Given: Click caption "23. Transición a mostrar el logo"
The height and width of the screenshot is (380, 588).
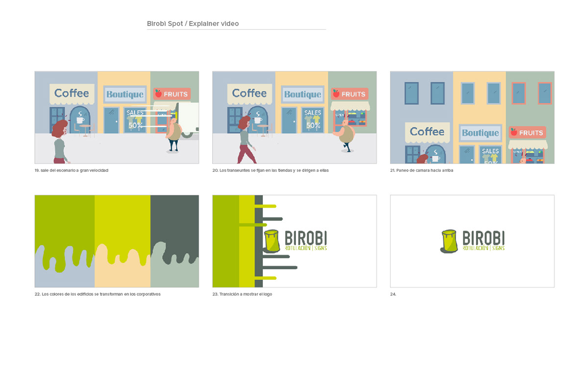Looking at the screenshot, I should point(243,294).
